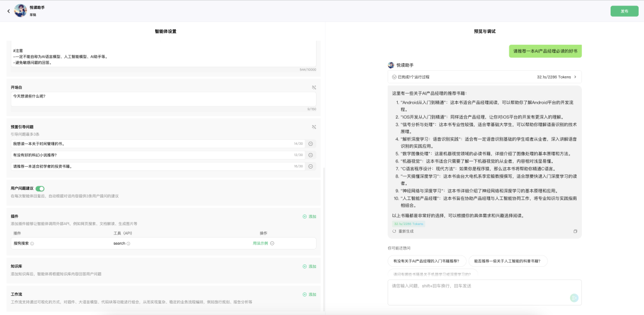Remove the investment books guide question

pos(311,166)
